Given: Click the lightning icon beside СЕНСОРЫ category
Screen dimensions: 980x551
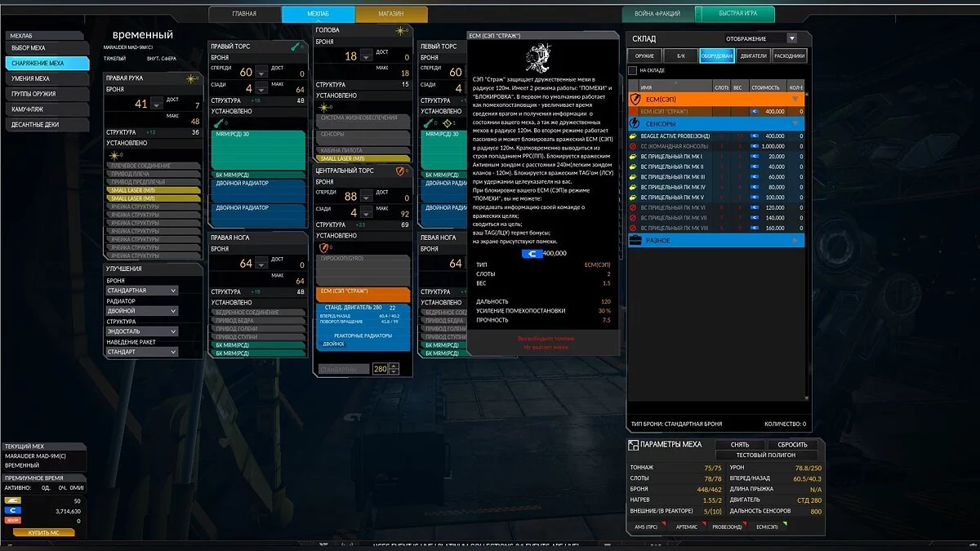Looking at the screenshot, I should (x=635, y=122).
